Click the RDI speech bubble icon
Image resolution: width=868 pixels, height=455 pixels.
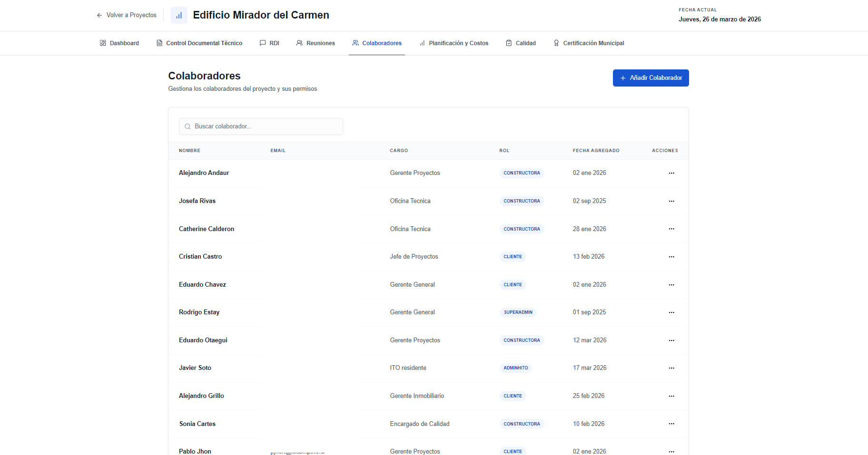pos(263,43)
